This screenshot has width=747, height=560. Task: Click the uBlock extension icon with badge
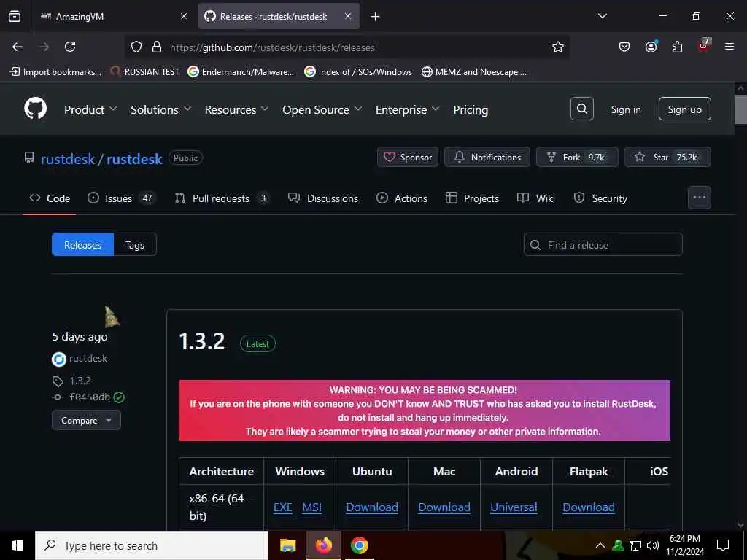pos(704,46)
